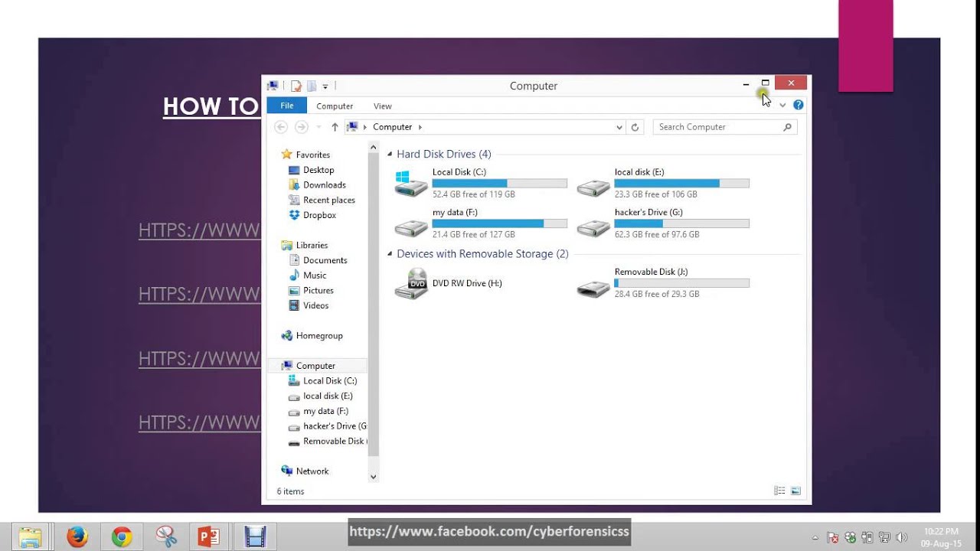Select hacker's Drive in navigation pane
The image size is (980, 551).
334,426
